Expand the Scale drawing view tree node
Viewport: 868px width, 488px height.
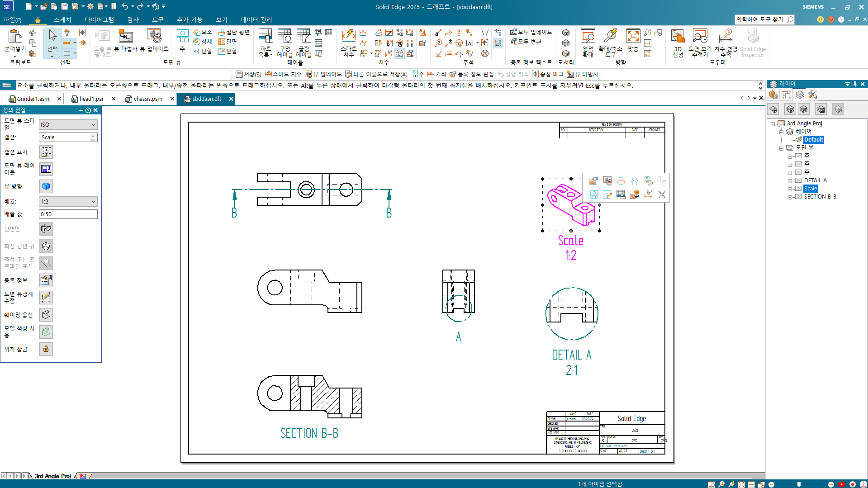790,189
